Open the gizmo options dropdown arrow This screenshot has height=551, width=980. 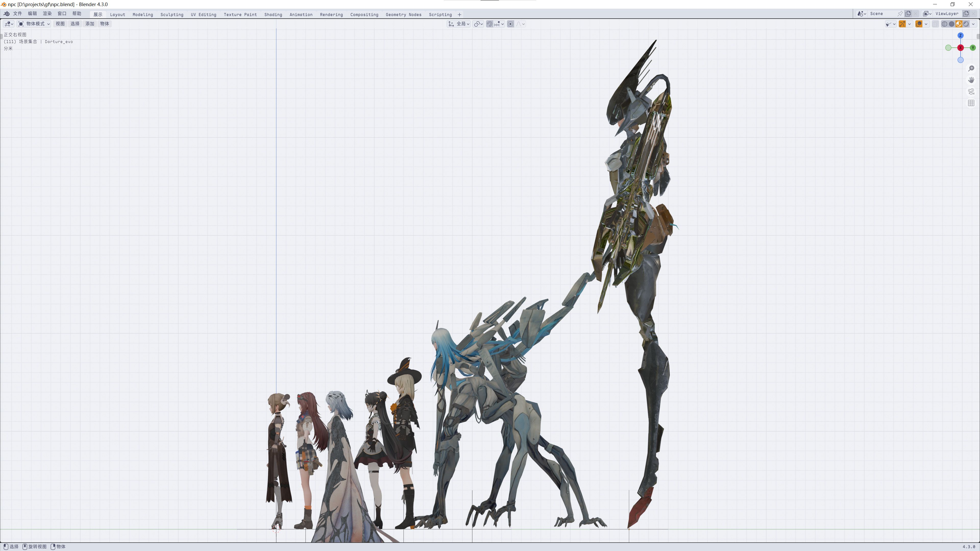tap(910, 24)
